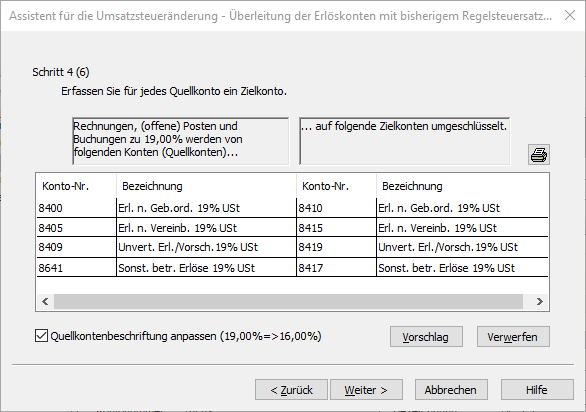
Task: Select target account cell 8417
Action: tap(336, 268)
